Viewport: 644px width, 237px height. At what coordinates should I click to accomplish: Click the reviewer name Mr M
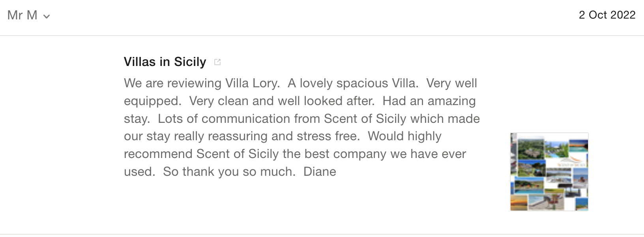click(22, 15)
